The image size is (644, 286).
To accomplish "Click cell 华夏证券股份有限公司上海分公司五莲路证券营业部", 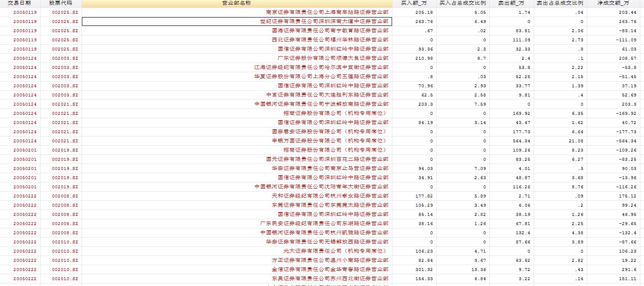I will [237, 76].
